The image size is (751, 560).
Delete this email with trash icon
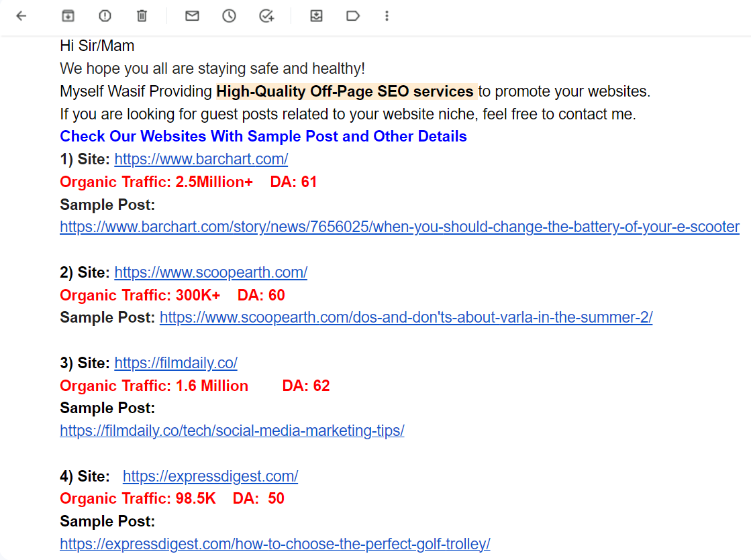coord(142,16)
